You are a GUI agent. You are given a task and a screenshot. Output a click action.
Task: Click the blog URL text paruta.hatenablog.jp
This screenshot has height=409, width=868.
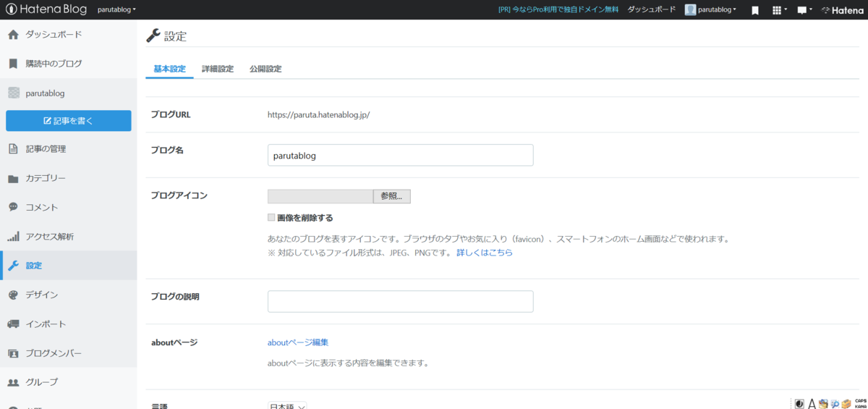(x=319, y=114)
